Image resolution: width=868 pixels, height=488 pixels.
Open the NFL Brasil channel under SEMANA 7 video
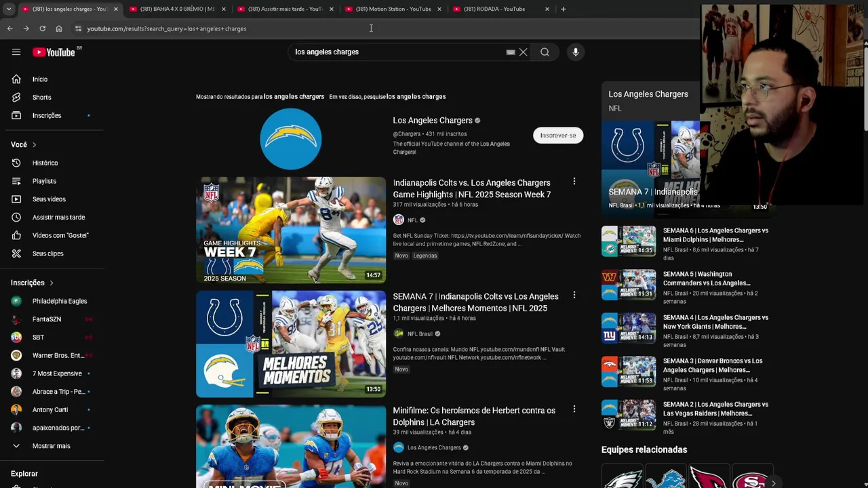(420, 334)
